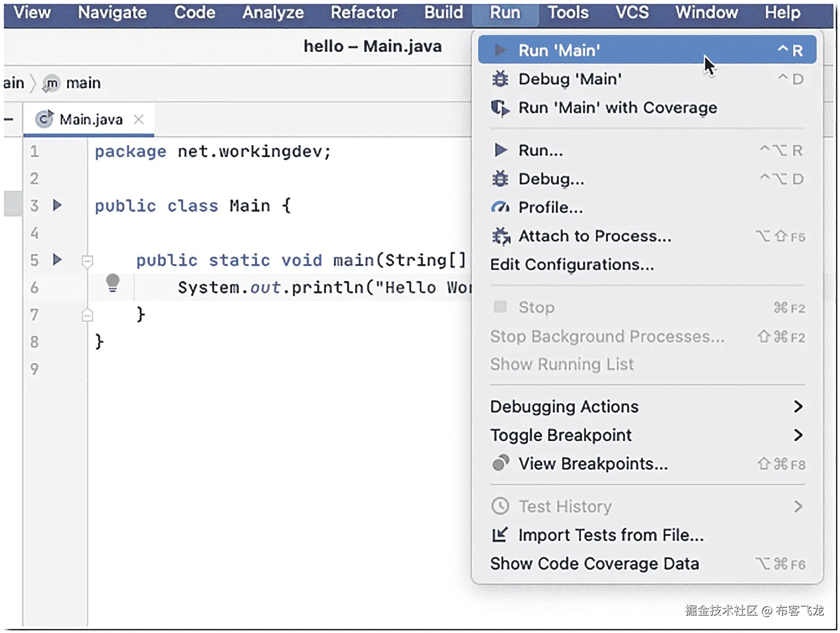Click the closing brace on line 8
This screenshot has width=840, height=633.
pyautogui.click(x=99, y=342)
